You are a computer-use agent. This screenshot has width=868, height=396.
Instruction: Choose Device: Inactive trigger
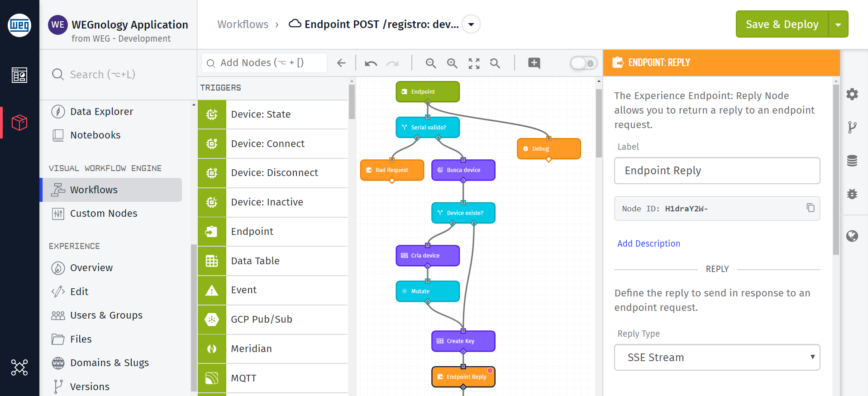pos(273,202)
